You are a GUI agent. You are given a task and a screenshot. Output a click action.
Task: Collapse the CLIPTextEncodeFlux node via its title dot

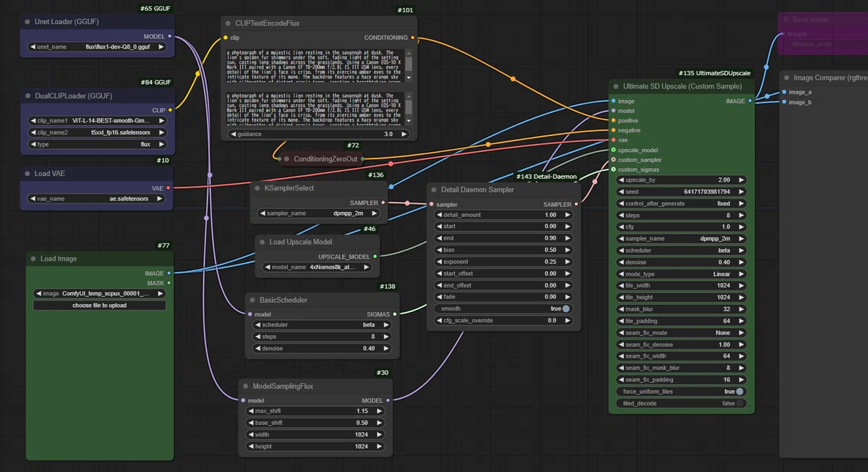coord(228,23)
